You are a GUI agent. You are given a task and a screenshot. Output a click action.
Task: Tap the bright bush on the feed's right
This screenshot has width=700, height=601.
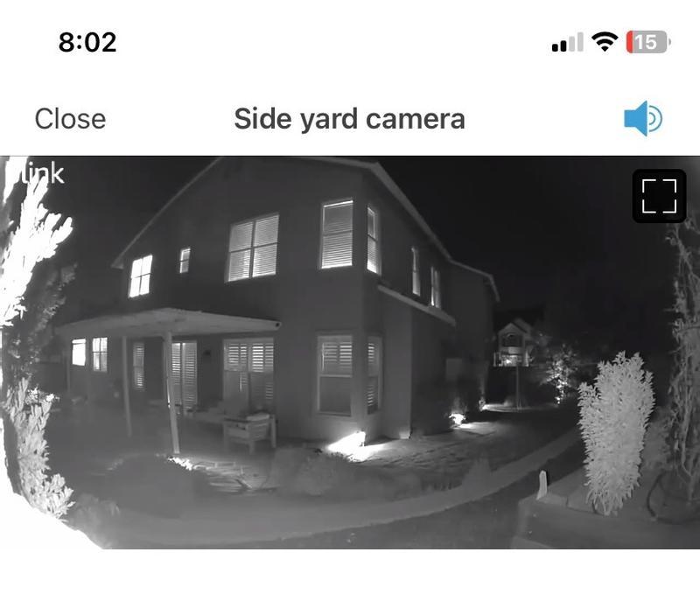click(x=615, y=432)
